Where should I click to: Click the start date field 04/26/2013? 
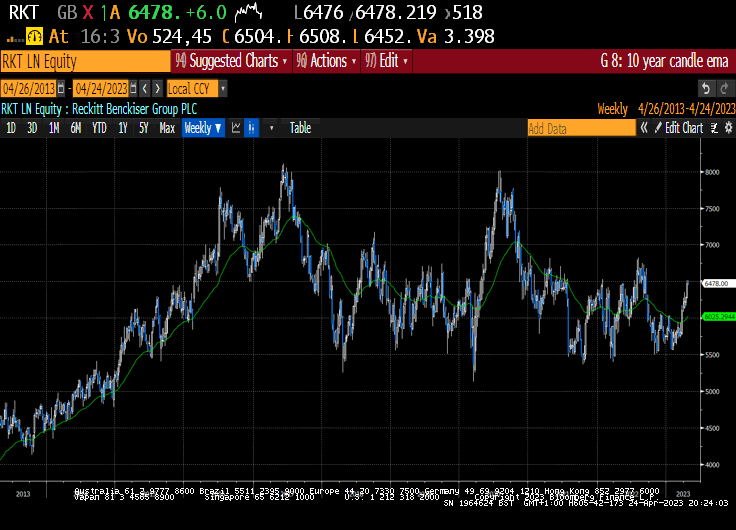pos(29,88)
